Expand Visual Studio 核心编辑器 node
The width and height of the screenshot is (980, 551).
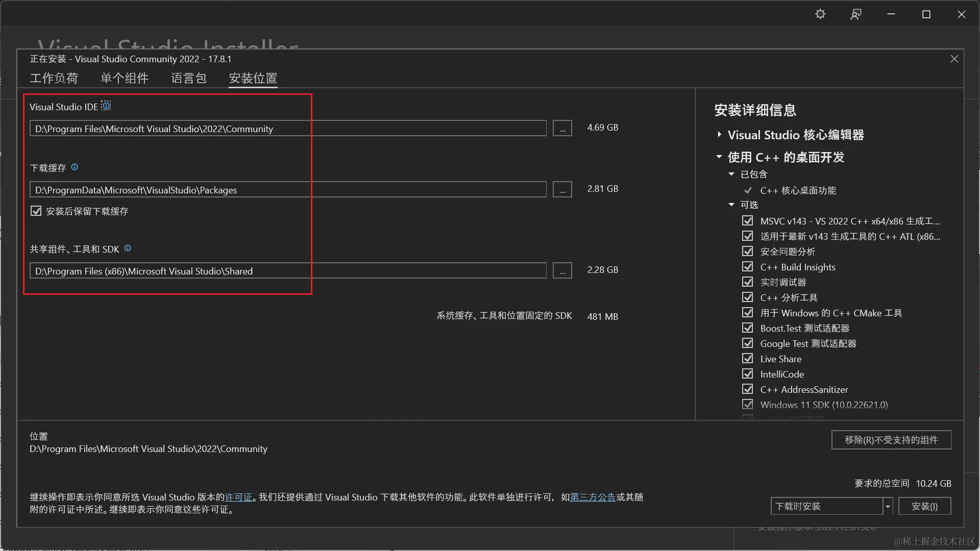[x=719, y=135]
